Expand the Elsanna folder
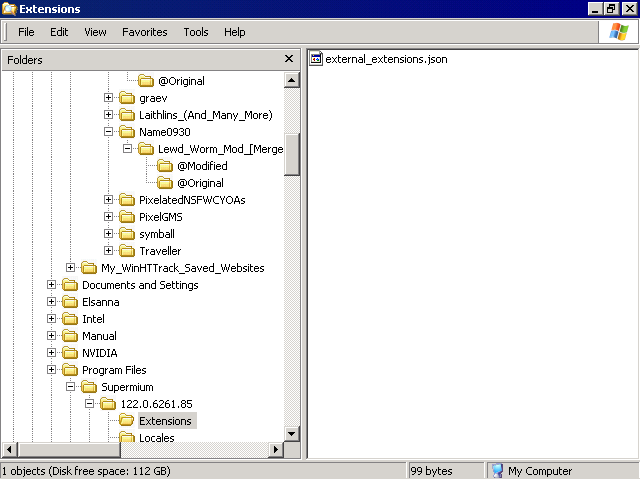 coord(51,302)
